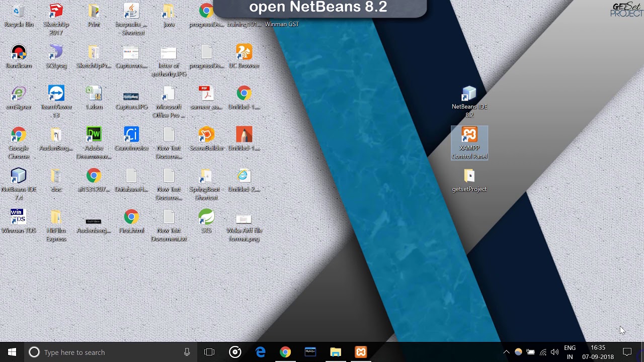Image resolution: width=644 pixels, height=362 pixels.
Task: Select the 1.xlsm Excel file
Action: coord(94,98)
